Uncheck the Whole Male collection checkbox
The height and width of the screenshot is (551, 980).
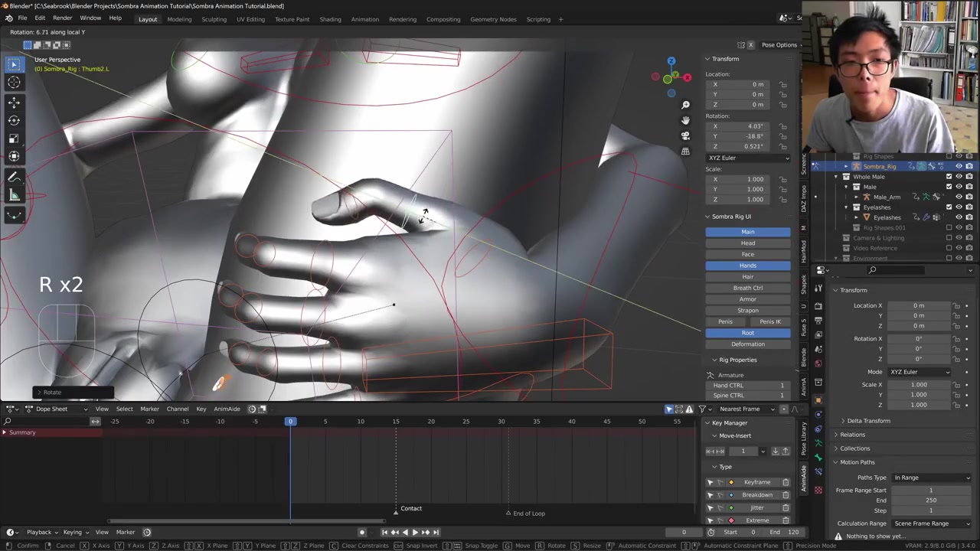point(949,177)
